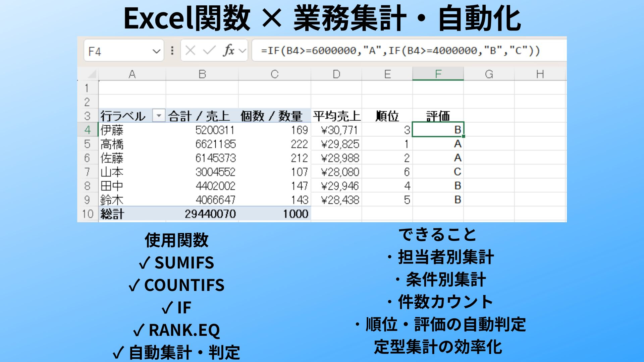Click the 平均売上 header cell
The height and width of the screenshot is (362, 644).
[336, 116]
